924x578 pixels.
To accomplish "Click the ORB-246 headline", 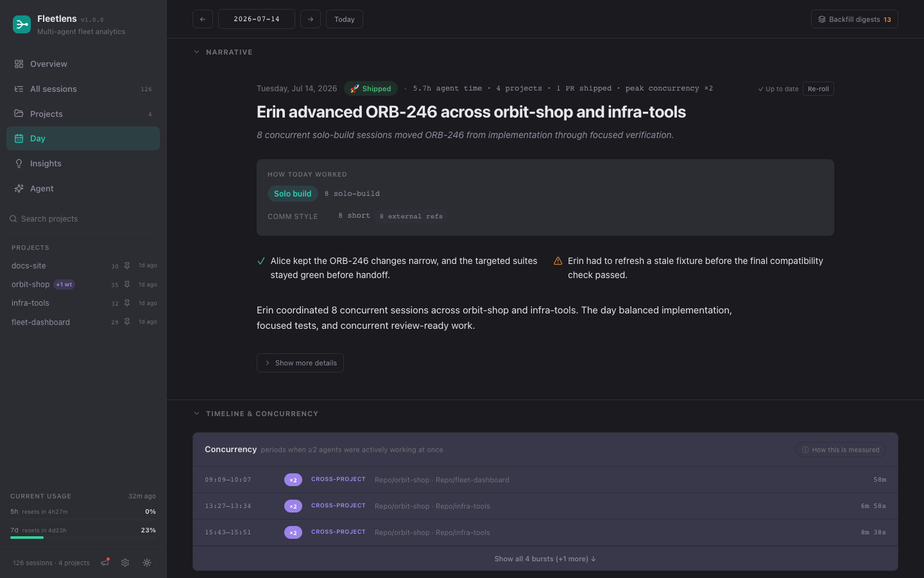I will coord(471,112).
